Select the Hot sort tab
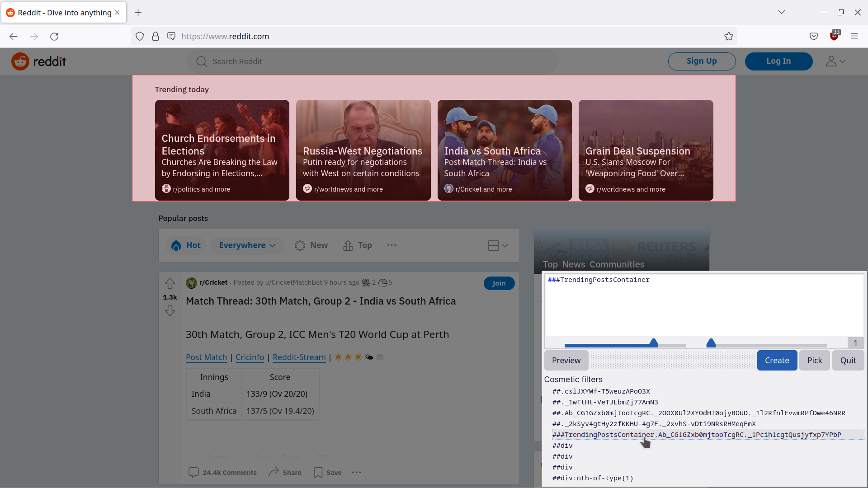 point(186,245)
